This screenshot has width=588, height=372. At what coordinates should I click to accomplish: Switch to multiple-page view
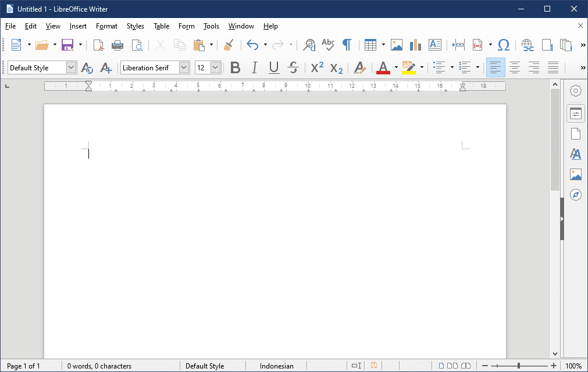pyautogui.click(x=453, y=365)
